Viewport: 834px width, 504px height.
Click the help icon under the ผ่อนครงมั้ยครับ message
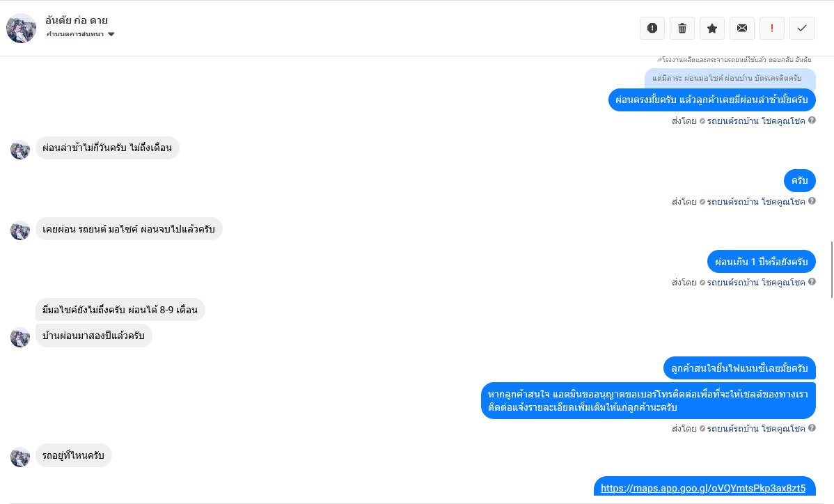pyautogui.click(x=812, y=121)
